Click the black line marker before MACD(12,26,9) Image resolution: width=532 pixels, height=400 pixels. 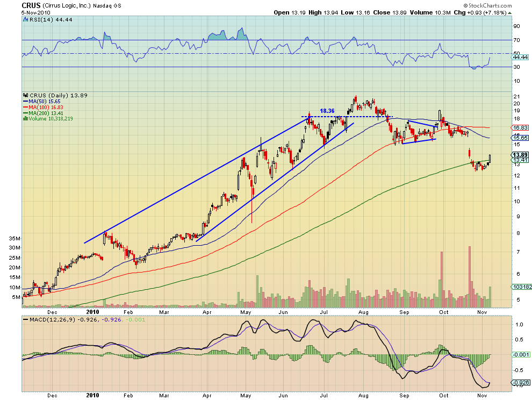click(25, 319)
